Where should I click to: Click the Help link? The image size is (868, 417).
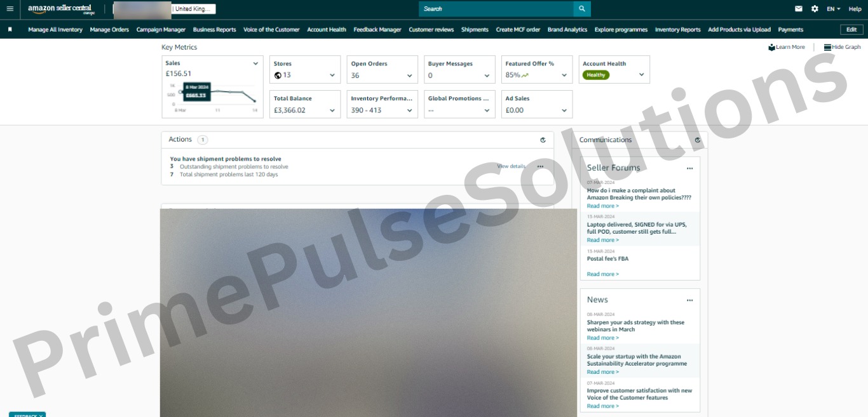pos(855,9)
